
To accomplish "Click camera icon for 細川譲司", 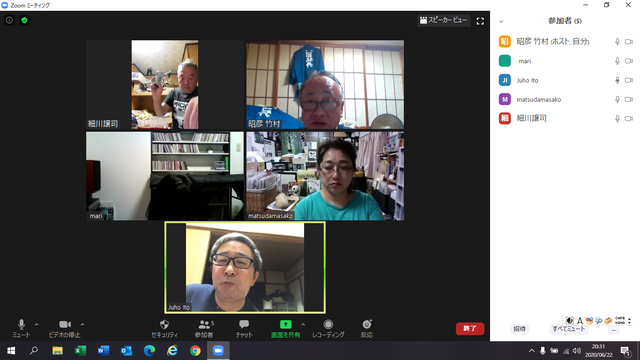I will point(629,118).
